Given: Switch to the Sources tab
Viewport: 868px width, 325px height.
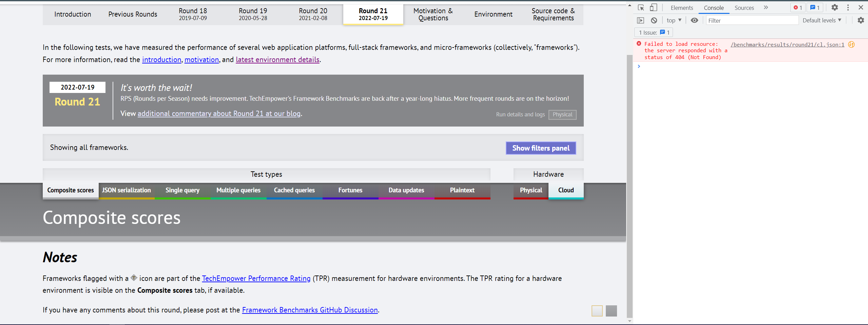Looking at the screenshot, I should pos(744,8).
